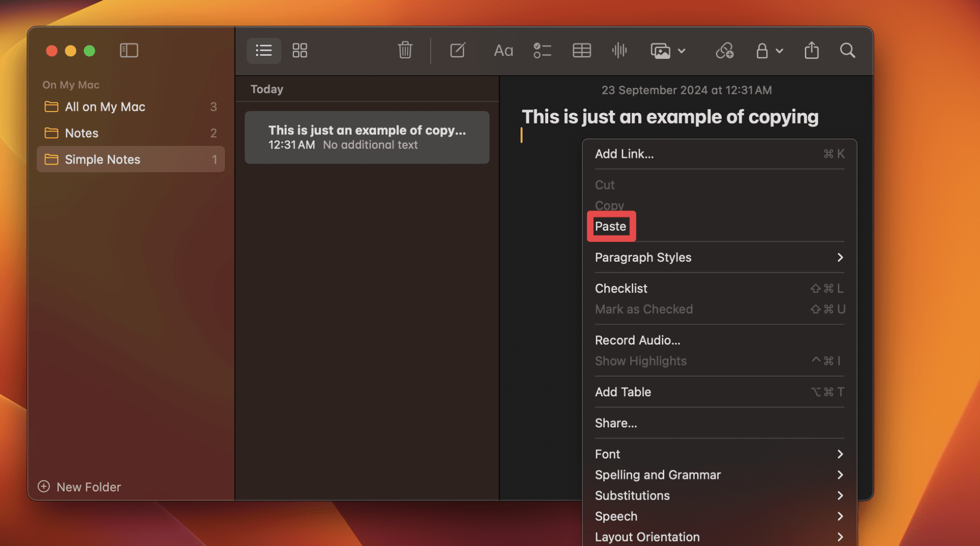The image size is (980, 546).
Task: Open the photos and media toolbar icon
Action: (x=661, y=50)
